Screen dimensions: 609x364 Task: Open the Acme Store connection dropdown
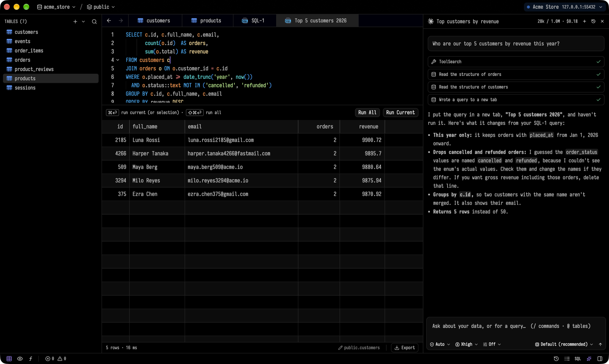(x=564, y=7)
